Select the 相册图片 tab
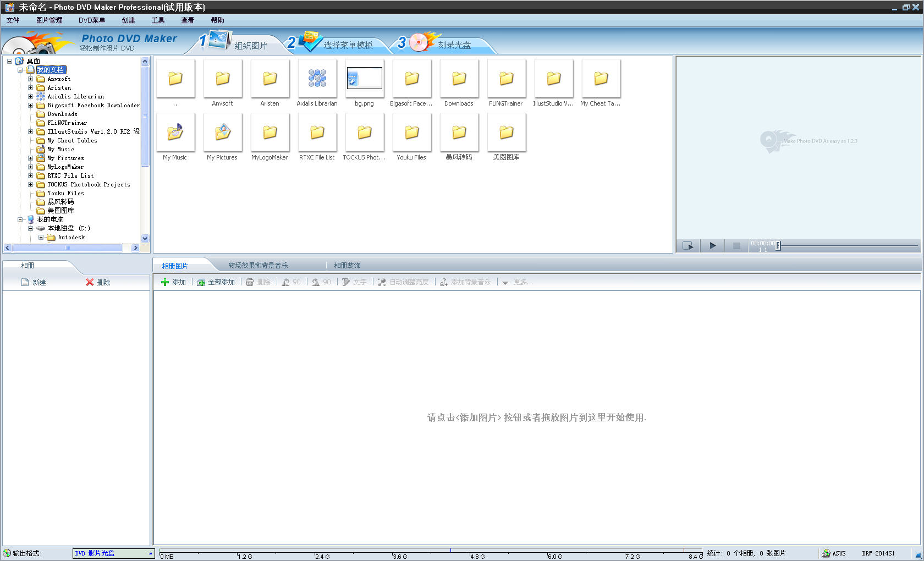 pos(175,266)
